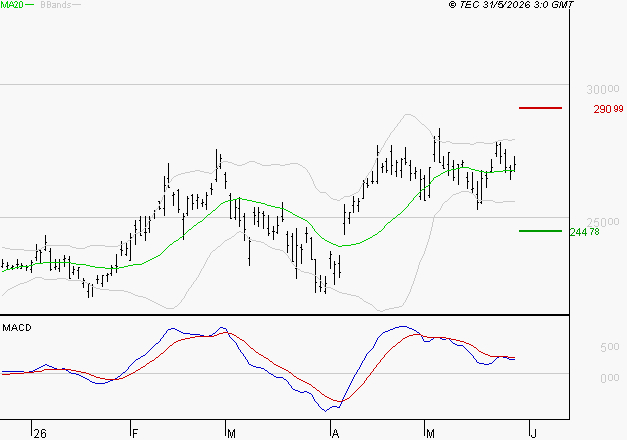The height and width of the screenshot is (440, 627).
Task: Click the J June marker on time axis
Action: click(533, 434)
